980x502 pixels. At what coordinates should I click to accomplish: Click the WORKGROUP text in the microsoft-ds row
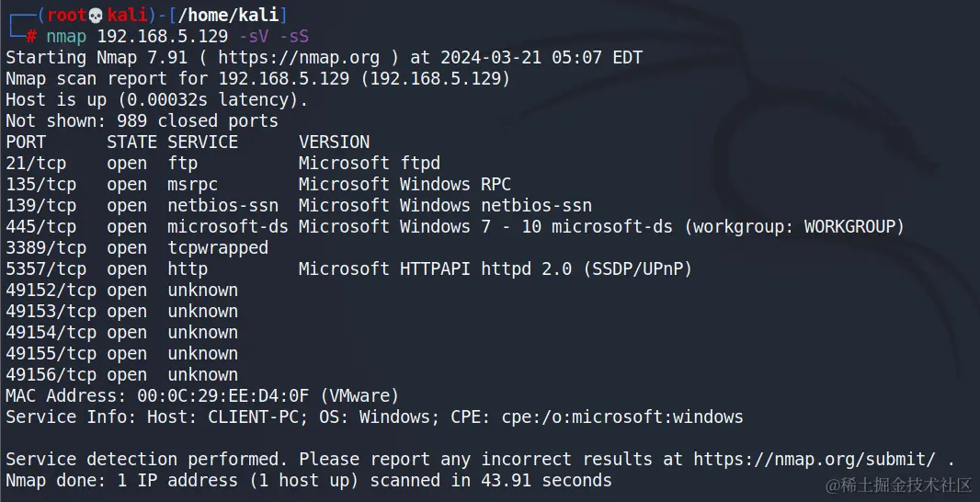[x=849, y=226]
